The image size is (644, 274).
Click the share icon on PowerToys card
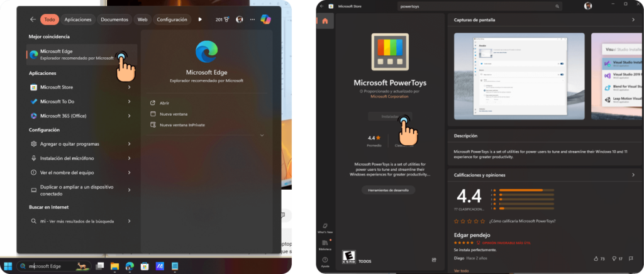[434, 260]
